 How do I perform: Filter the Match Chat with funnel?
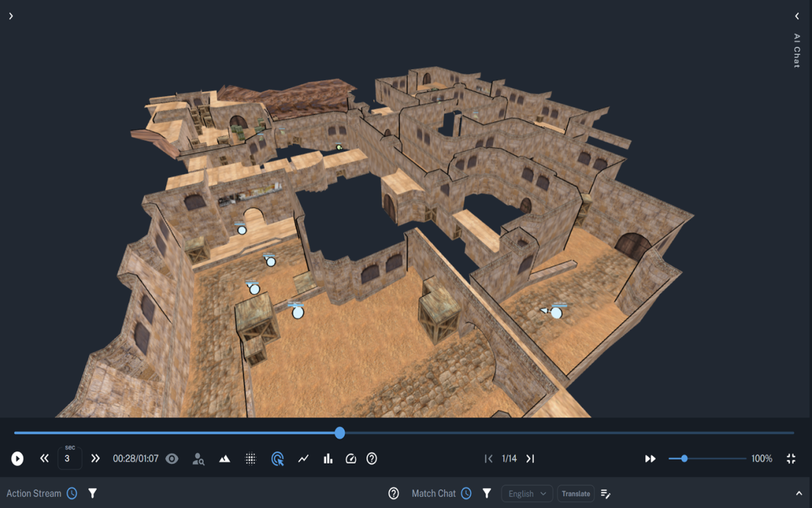pos(487,493)
